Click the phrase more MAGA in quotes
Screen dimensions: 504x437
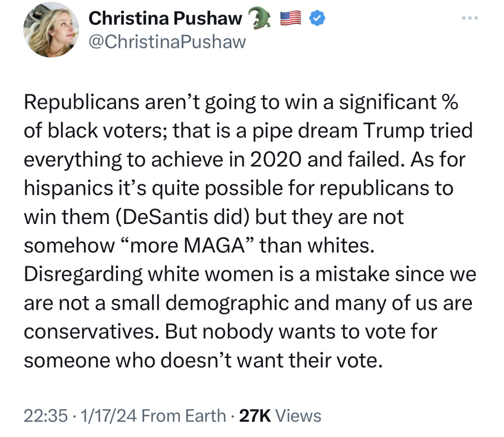click(184, 245)
